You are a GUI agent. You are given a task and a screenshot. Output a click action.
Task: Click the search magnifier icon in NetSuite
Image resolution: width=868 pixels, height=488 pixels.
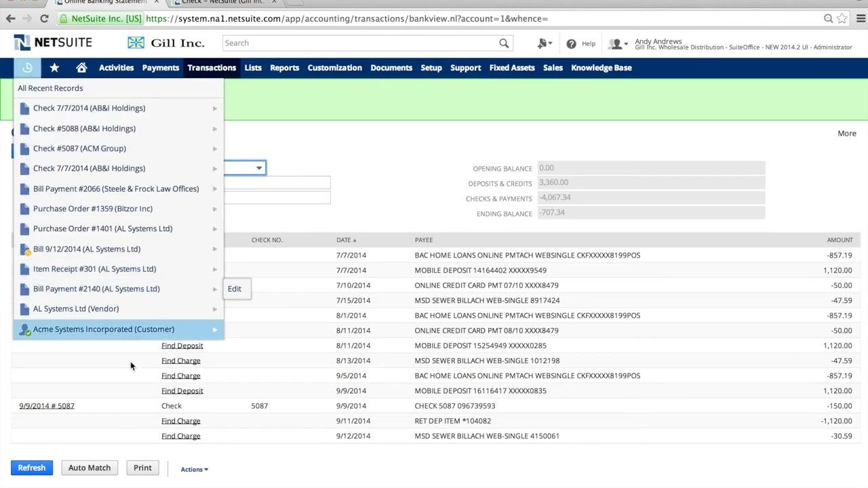pyautogui.click(x=504, y=43)
